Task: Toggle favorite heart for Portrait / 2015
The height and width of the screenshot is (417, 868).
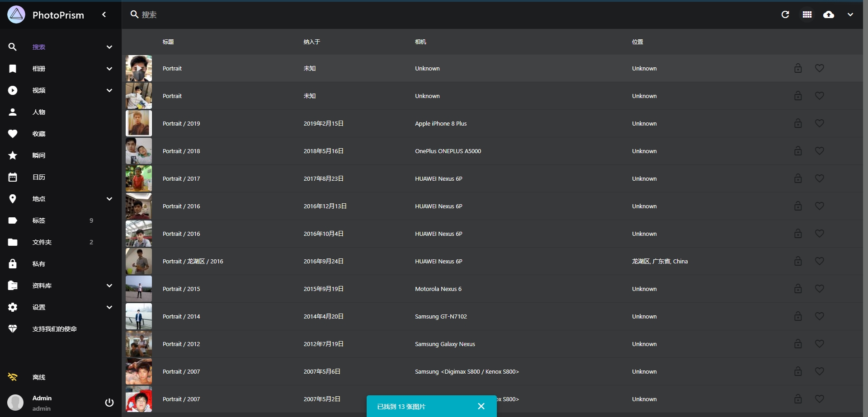Action: tap(819, 289)
